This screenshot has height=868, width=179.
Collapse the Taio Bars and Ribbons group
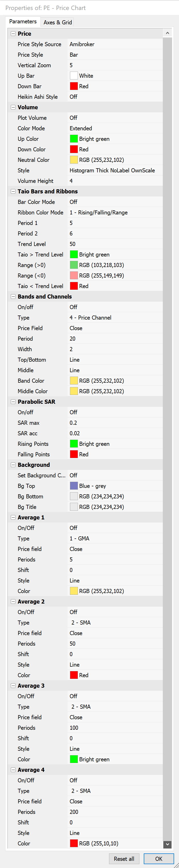(x=13, y=191)
